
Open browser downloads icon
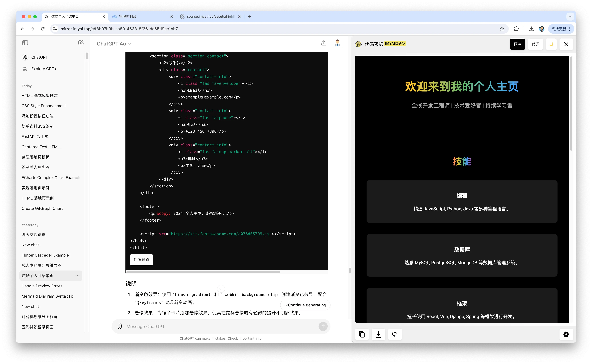(531, 29)
